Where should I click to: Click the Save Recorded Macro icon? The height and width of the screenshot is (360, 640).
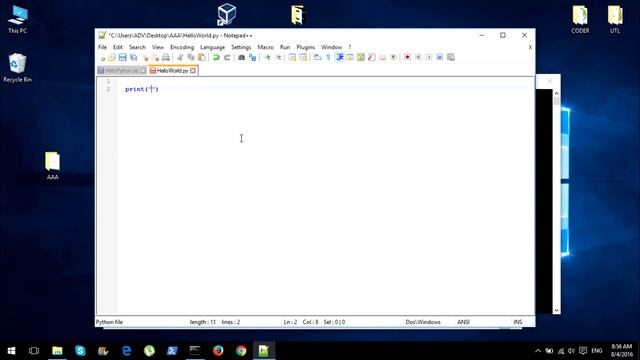(x=451, y=58)
